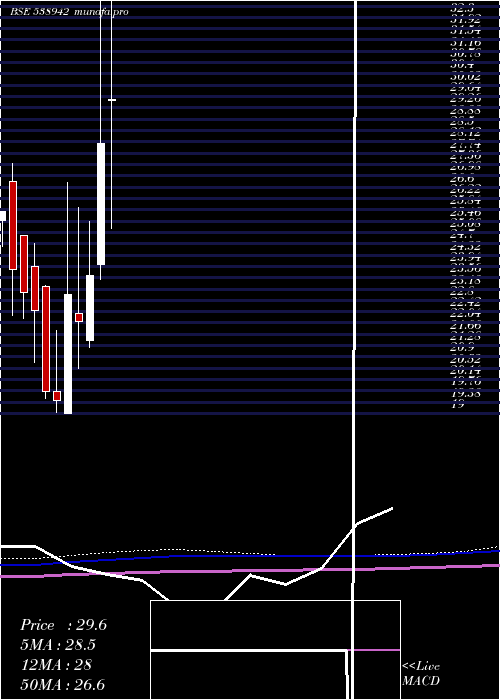Select the tiny red candle near 19.38
Screen dimensions: 500x700
57,396
